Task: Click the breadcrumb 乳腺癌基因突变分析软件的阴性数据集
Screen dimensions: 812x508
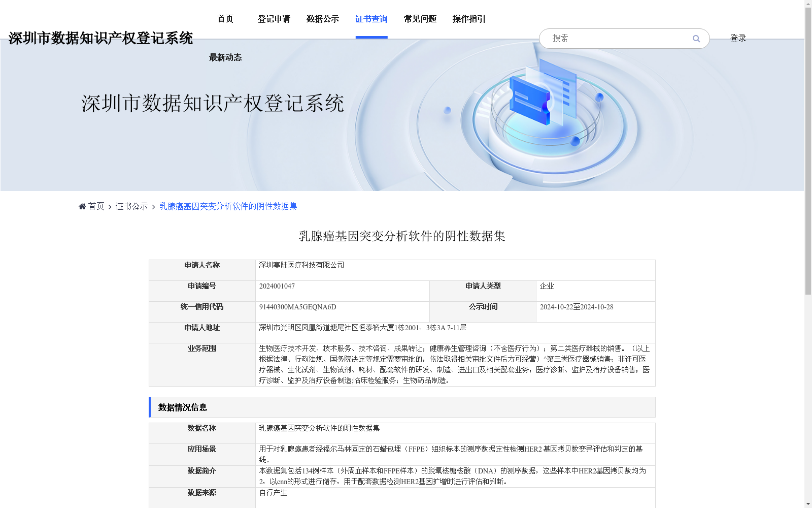Action: point(228,206)
